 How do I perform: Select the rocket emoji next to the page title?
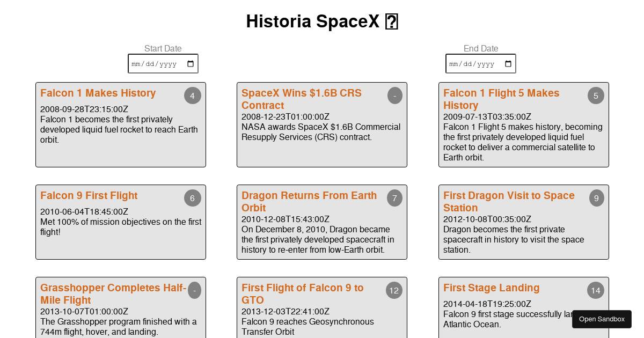pos(391,21)
